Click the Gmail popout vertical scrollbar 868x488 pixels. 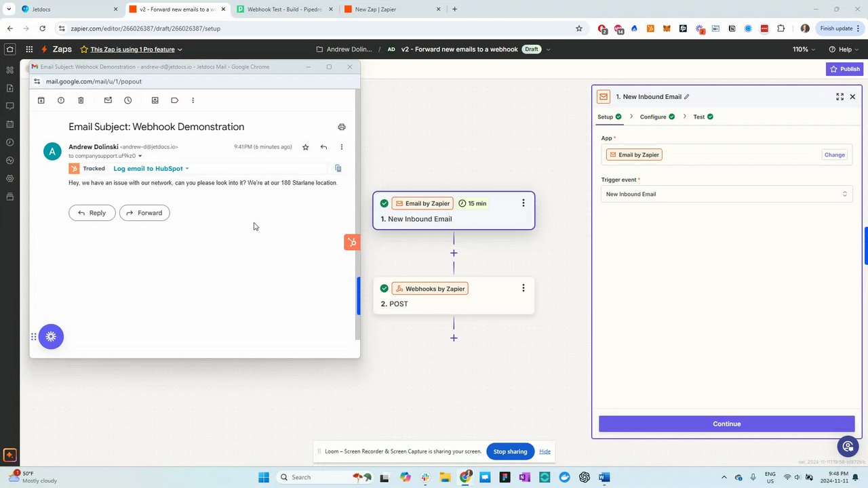point(358,214)
